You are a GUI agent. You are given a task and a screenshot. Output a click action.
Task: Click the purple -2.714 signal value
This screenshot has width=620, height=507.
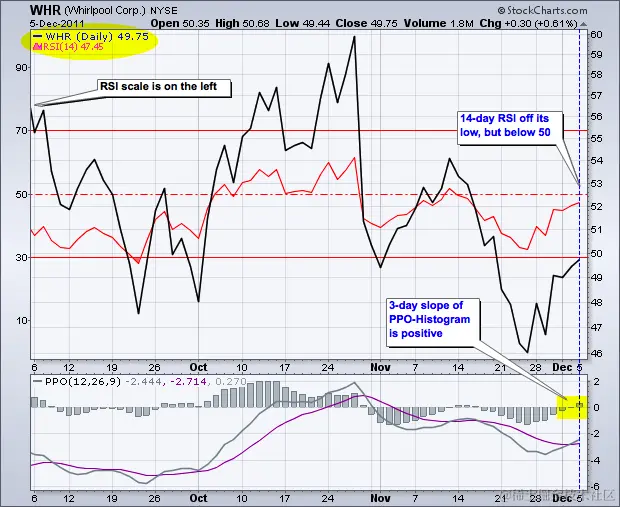click(x=188, y=382)
